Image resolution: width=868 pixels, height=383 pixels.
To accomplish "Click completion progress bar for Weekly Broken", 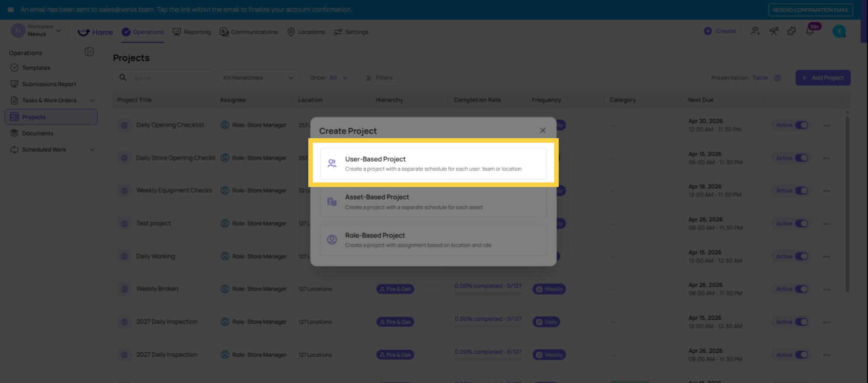I will [x=488, y=294].
